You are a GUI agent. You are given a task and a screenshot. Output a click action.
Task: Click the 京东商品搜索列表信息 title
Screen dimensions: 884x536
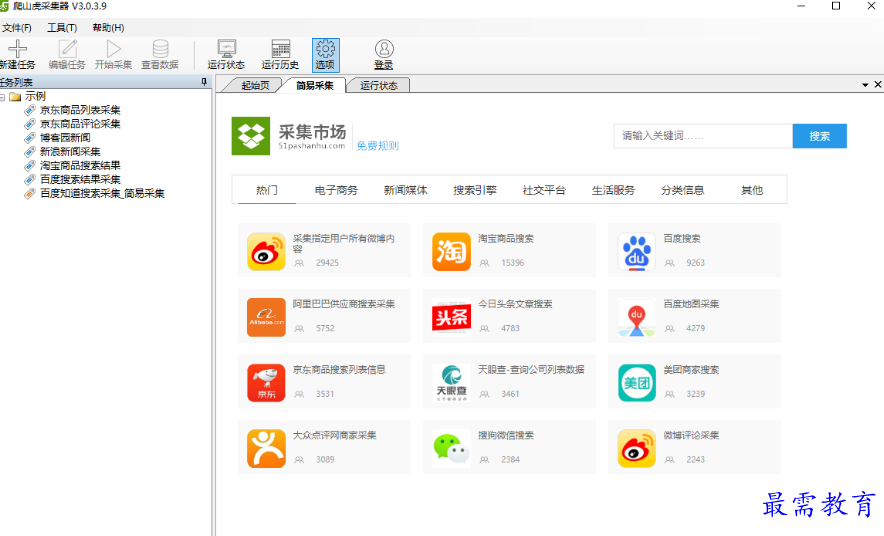coord(339,370)
